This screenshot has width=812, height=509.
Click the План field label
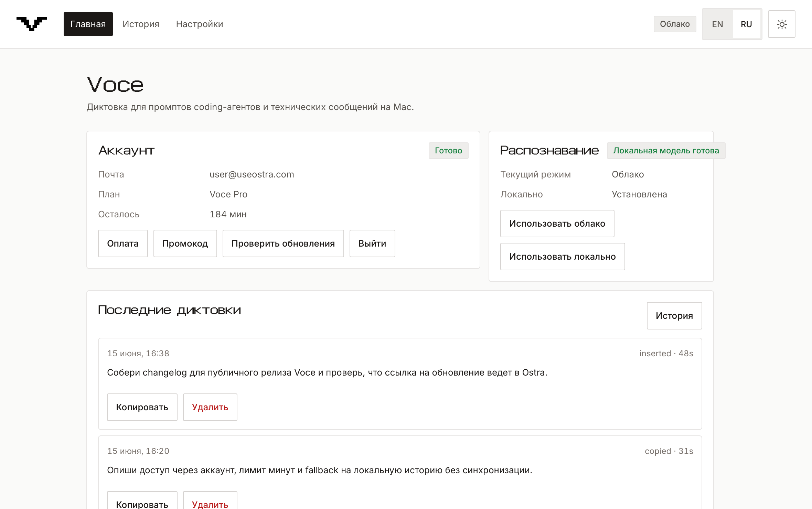[109, 194]
